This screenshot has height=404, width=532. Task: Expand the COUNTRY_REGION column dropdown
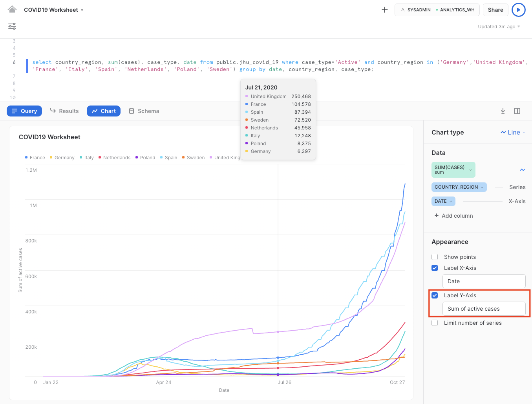coord(482,187)
